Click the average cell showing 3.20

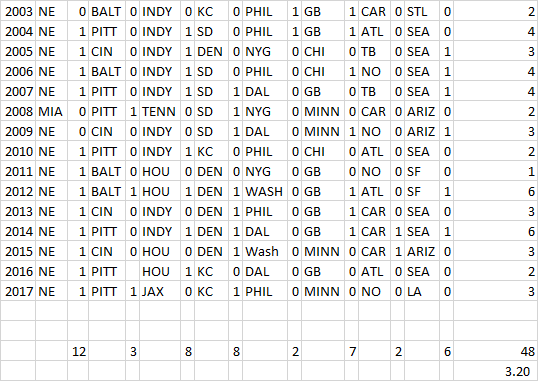tap(495, 371)
